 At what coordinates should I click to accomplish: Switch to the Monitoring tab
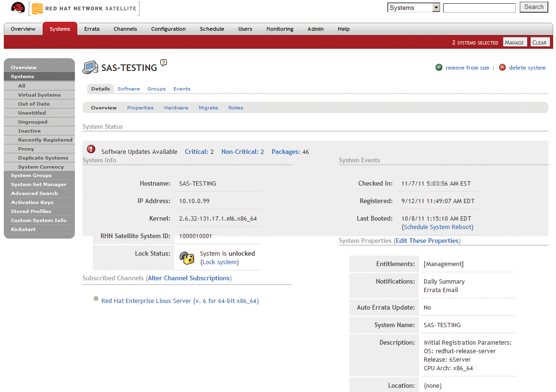tap(280, 29)
